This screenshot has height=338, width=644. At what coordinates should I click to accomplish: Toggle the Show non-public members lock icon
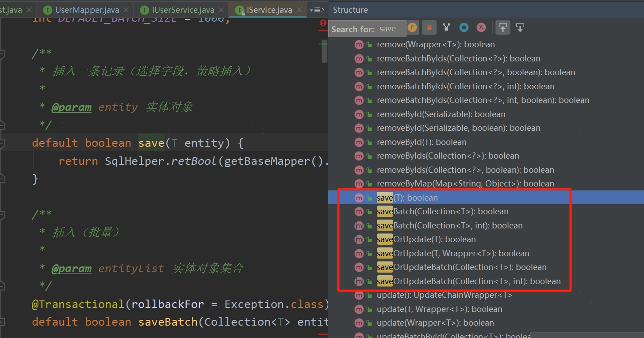coord(429,27)
